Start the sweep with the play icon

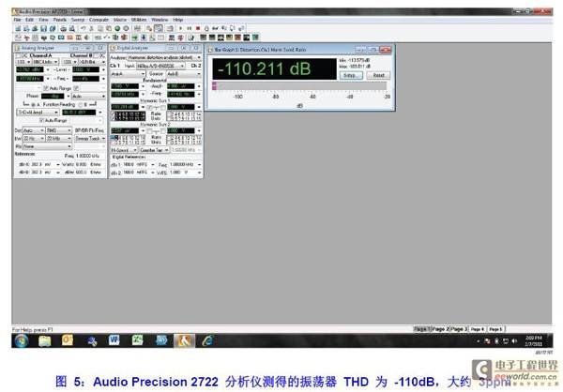tap(180, 28)
